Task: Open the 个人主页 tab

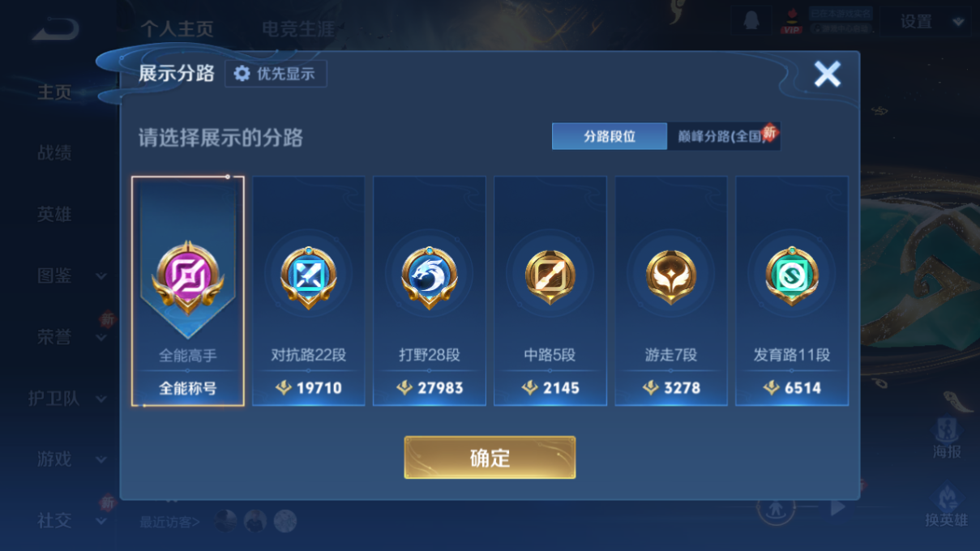Action: click(177, 29)
